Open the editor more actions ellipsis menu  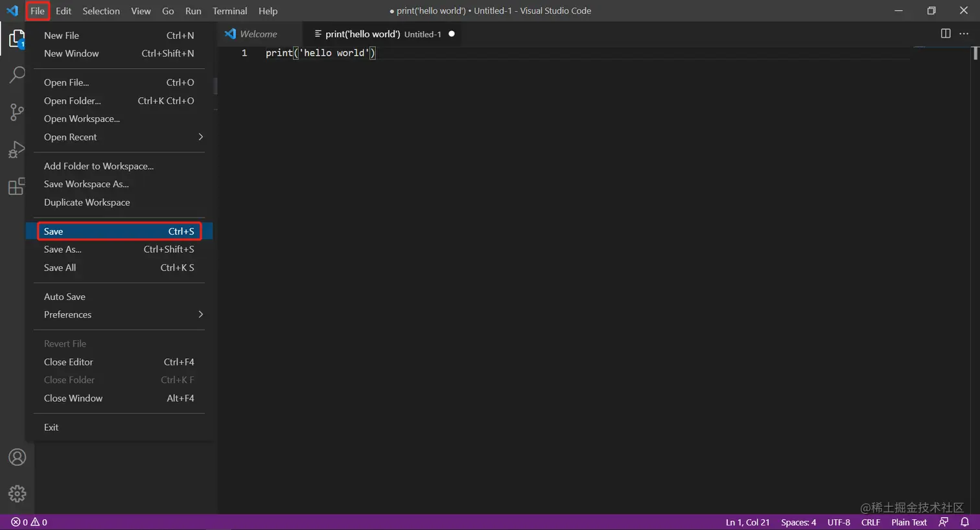click(964, 34)
